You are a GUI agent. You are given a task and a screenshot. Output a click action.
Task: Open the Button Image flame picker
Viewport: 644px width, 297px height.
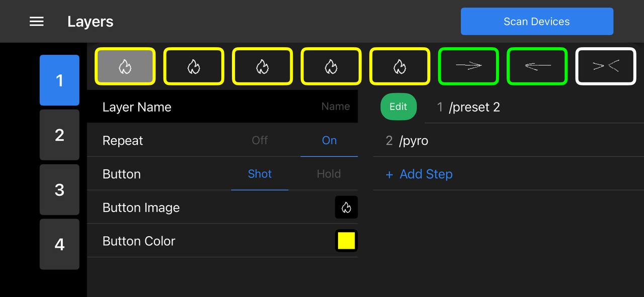(346, 208)
